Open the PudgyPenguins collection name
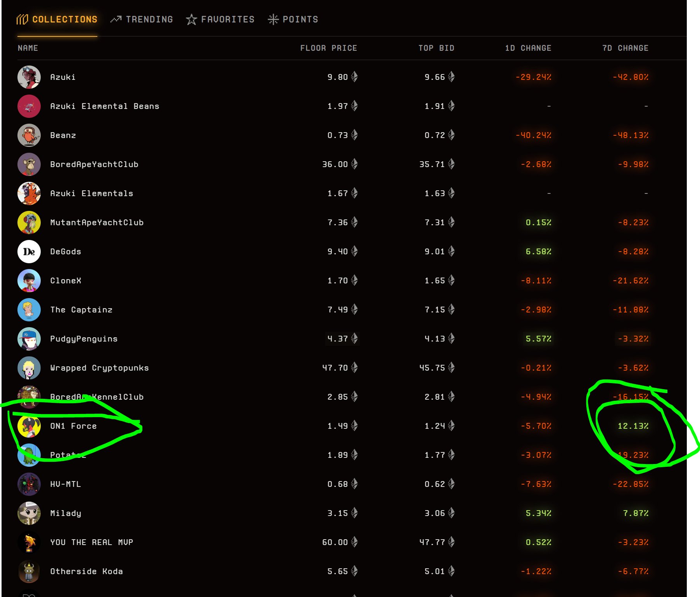 pos(84,339)
